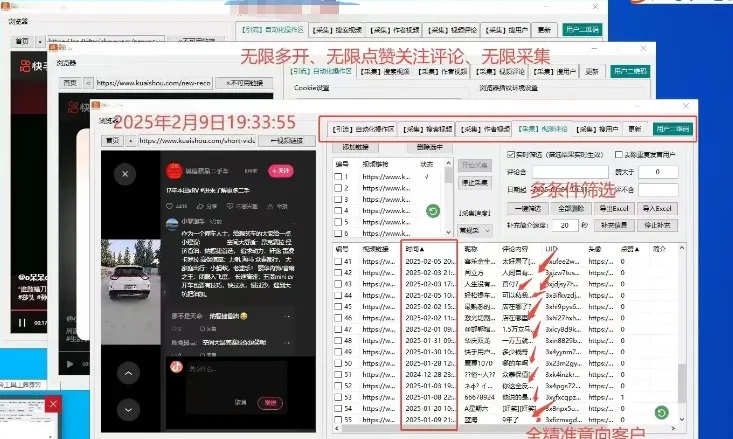
Task: Close the video overlay with the X icon
Action: coord(124,174)
